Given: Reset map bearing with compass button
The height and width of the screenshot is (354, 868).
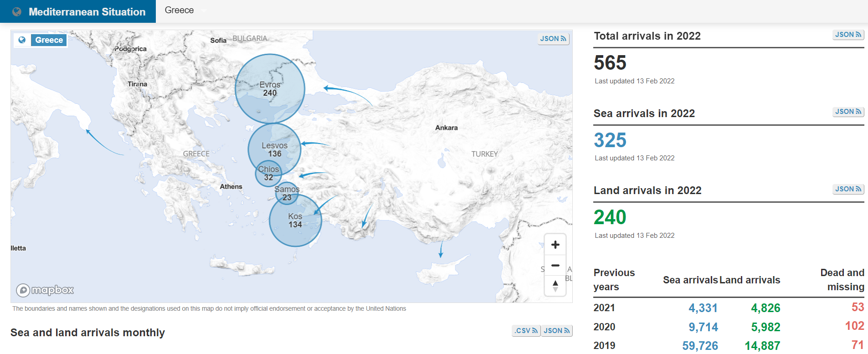Looking at the screenshot, I should (x=555, y=286).
